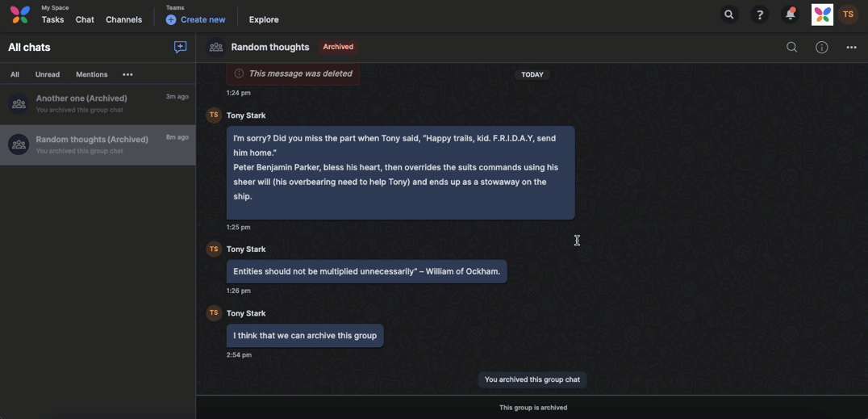Click the butterfly app logo
This screenshot has height=419, width=868.
click(x=20, y=15)
